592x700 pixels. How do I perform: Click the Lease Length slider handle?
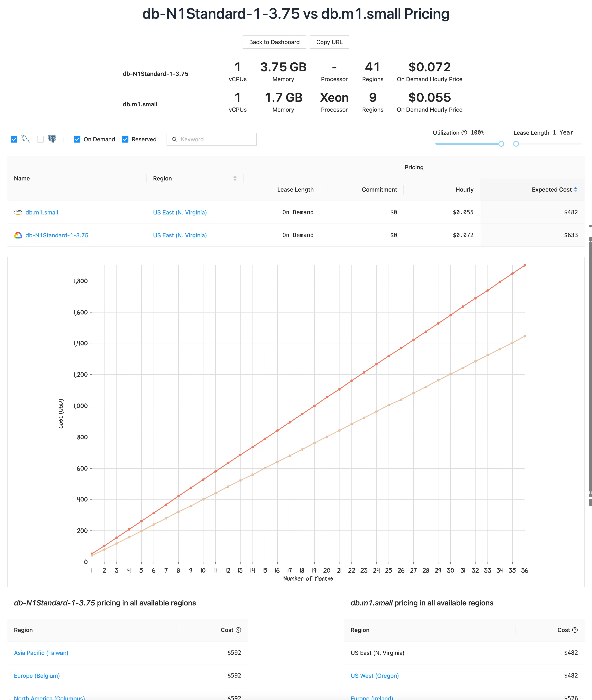point(516,144)
